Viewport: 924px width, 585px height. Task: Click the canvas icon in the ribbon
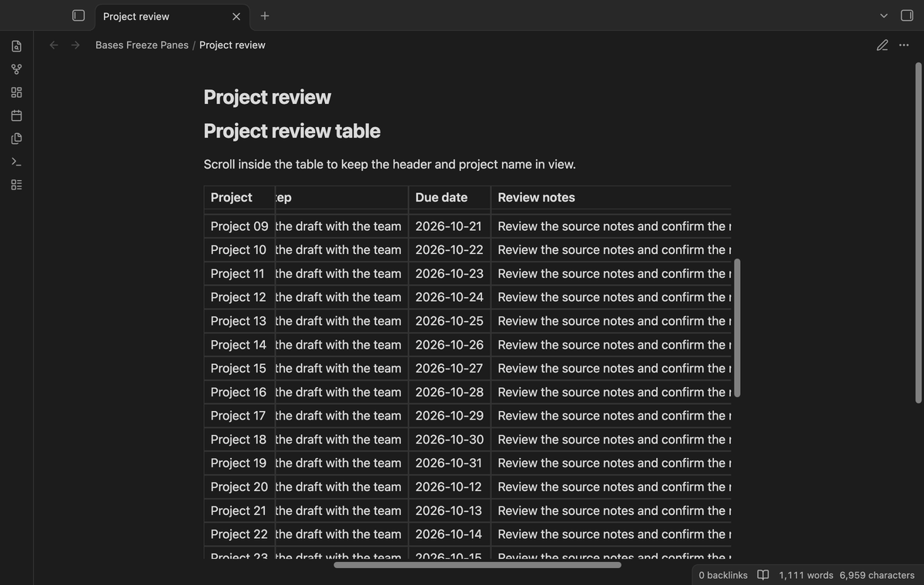17,92
